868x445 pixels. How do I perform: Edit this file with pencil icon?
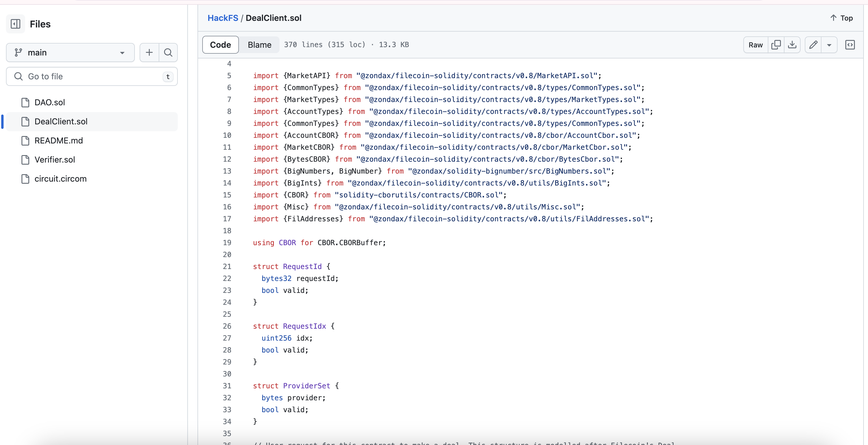[813, 45]
